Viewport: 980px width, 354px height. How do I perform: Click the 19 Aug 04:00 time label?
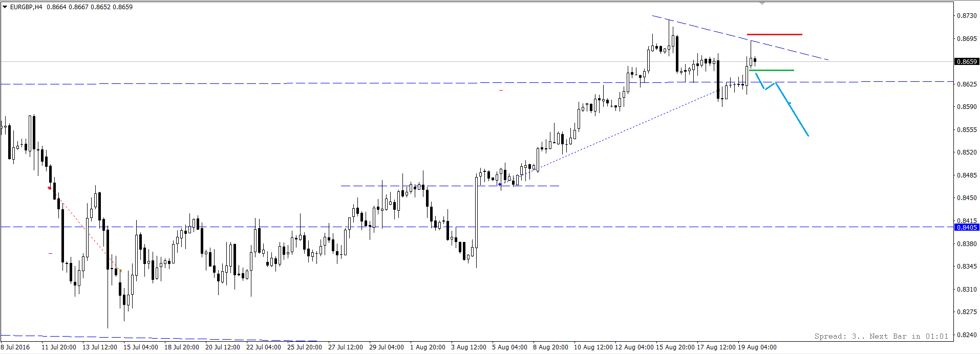tap(757, 347)
